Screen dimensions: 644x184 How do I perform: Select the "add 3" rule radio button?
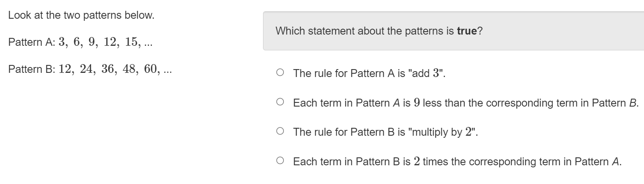click(x=280, y=73)
